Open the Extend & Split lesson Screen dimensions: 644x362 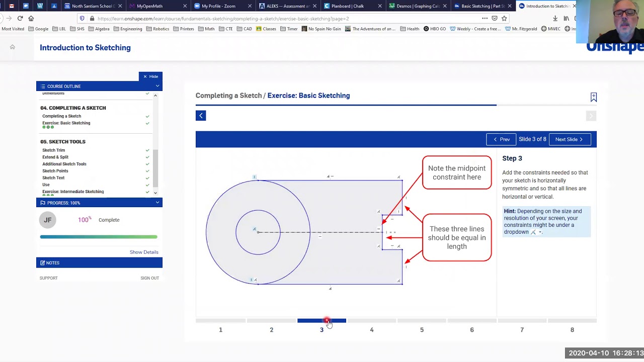click(x=55, y=157)
